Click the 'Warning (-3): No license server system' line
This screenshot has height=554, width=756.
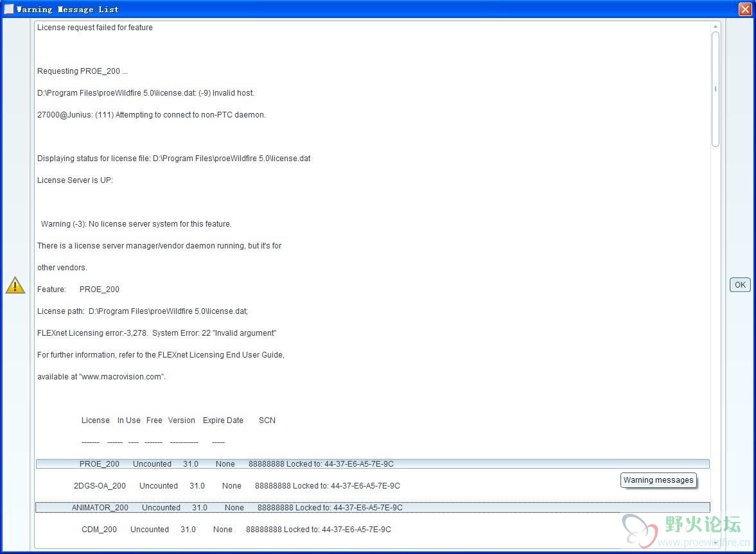(136, 224)
